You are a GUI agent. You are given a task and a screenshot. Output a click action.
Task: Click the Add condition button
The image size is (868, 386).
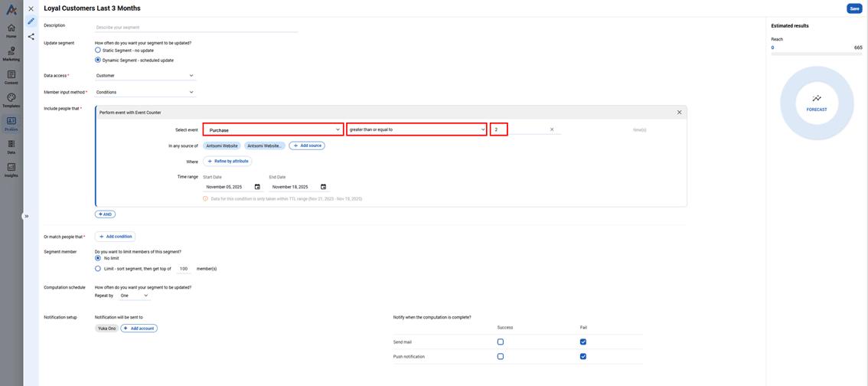pos(115,237)
